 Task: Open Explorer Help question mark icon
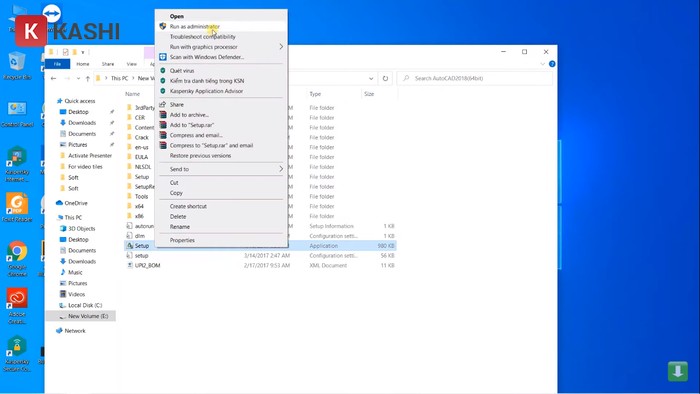click(552, 64)
